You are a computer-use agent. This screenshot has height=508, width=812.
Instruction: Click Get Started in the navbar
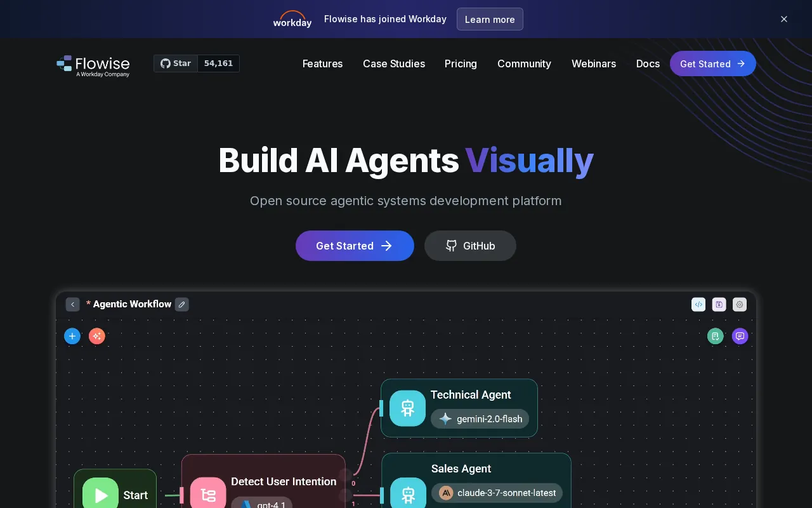(713, 63)
